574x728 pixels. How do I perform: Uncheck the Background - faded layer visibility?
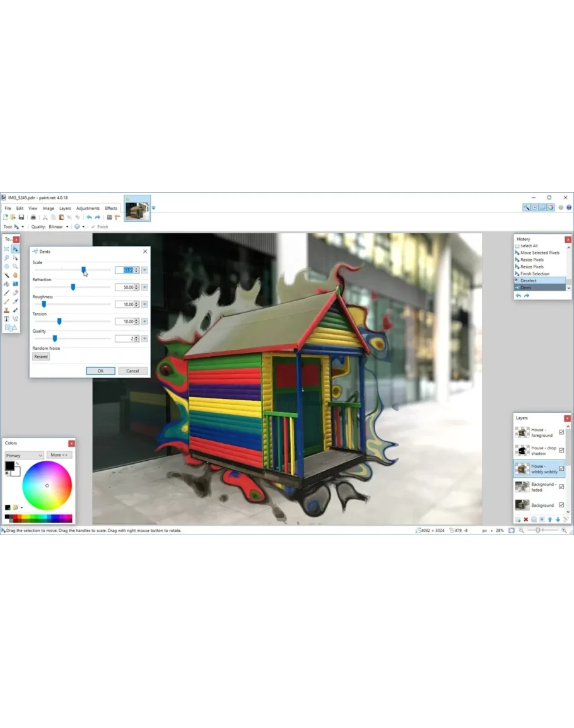[x=561, y=487]
